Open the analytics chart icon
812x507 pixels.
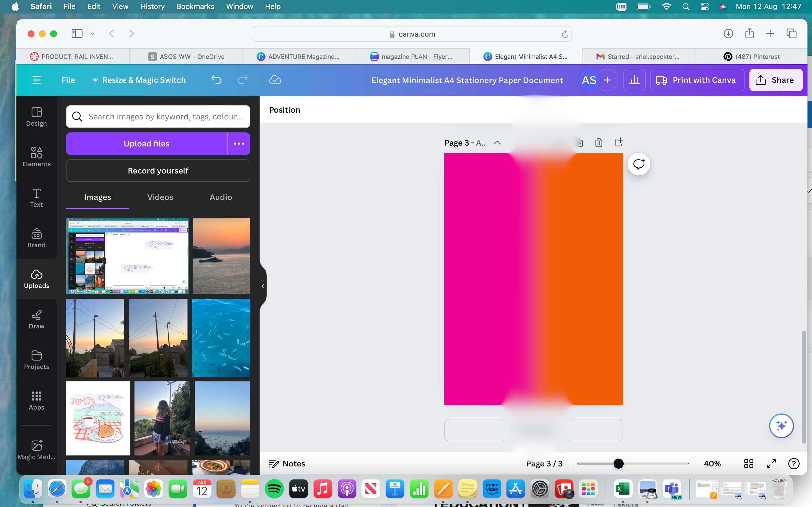(634, 80)
